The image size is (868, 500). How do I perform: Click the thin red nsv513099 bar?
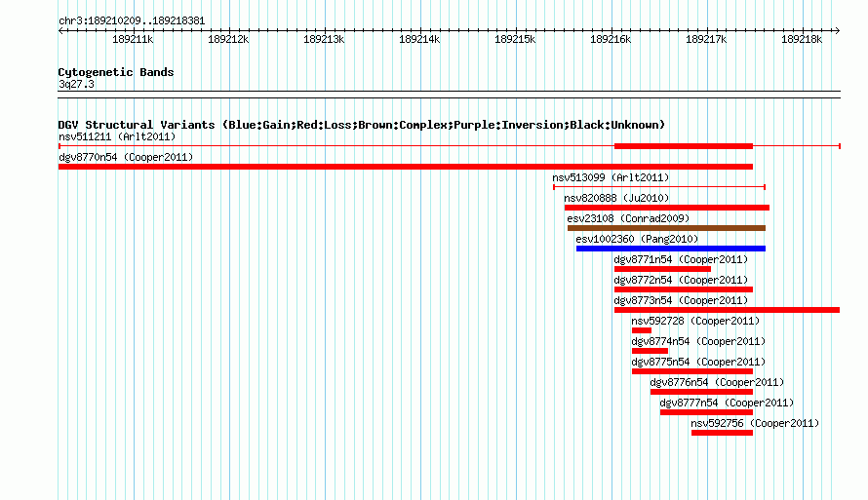click(x=659, y=187)
